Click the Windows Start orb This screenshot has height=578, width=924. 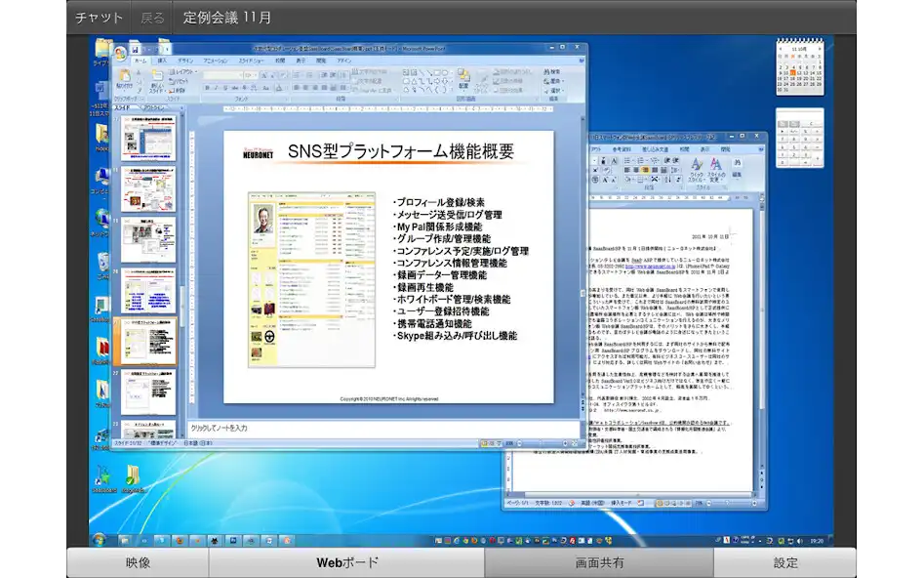(99, 540)
